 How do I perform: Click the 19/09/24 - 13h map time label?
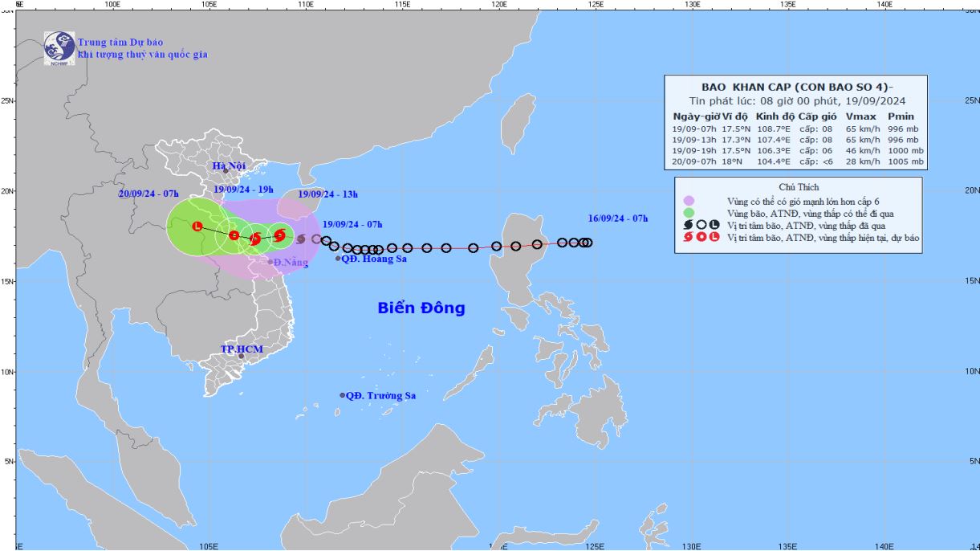327,194
